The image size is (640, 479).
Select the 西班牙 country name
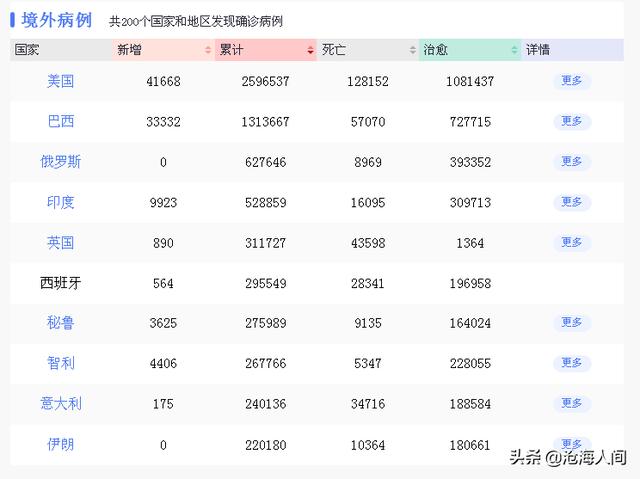click(60, 283)
